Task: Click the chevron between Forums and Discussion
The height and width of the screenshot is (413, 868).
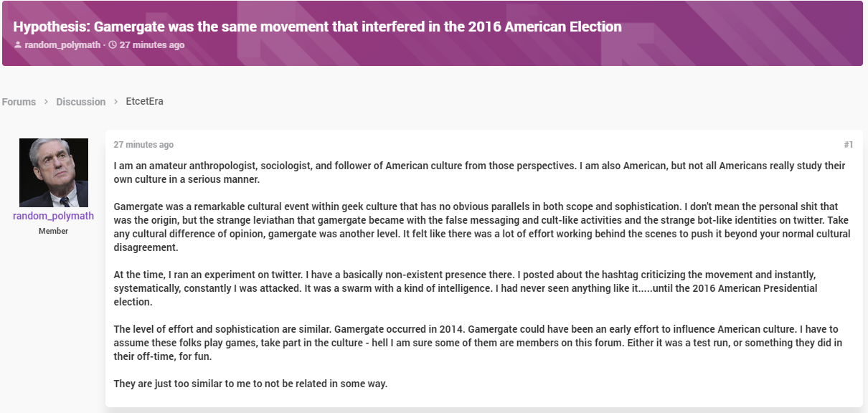Action: (x=46, y=102)
